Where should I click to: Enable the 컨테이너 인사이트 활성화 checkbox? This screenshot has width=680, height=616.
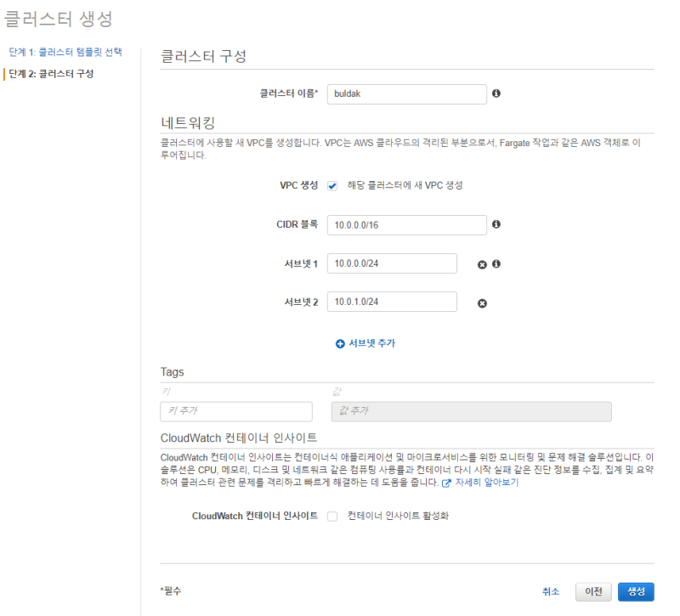click(332, 516)
